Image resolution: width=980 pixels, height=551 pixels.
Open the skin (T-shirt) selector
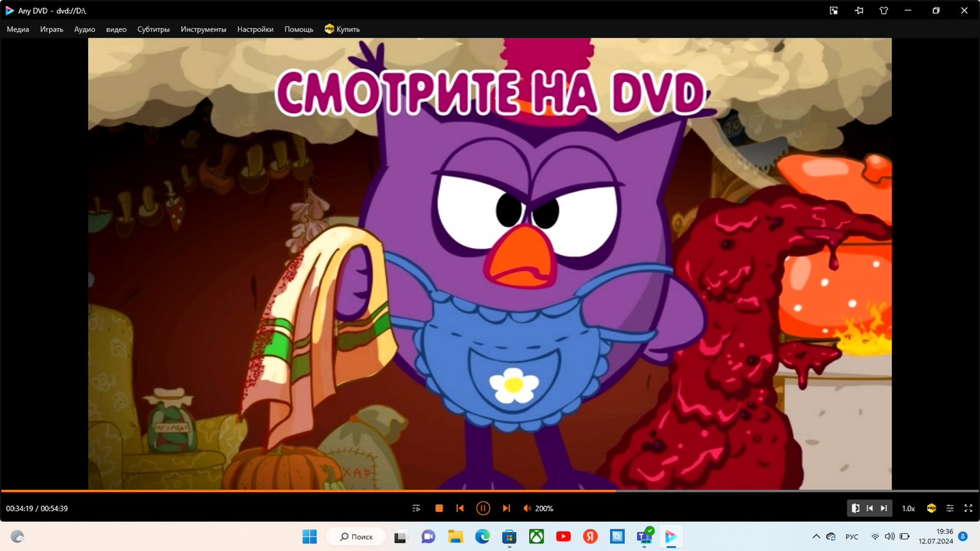tap(884, 11)
